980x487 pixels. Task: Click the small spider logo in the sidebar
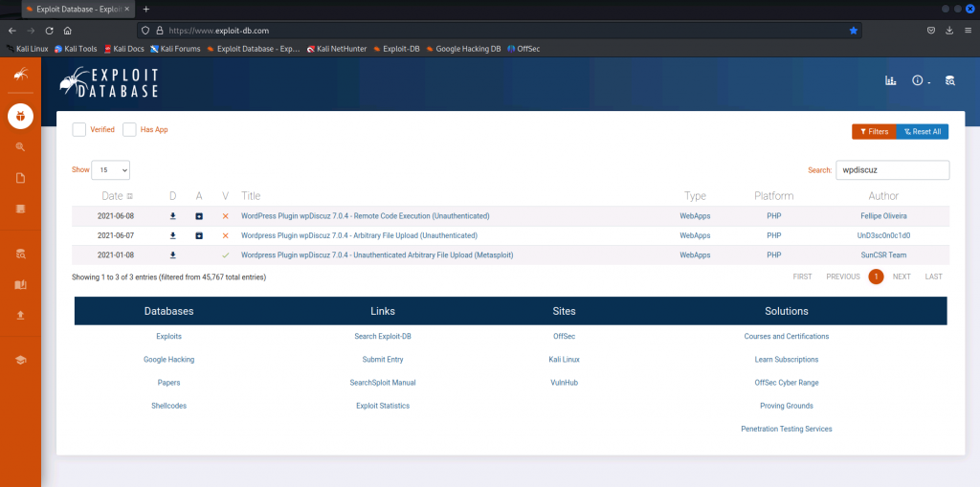pyautogui.click(x=20, y=75)
